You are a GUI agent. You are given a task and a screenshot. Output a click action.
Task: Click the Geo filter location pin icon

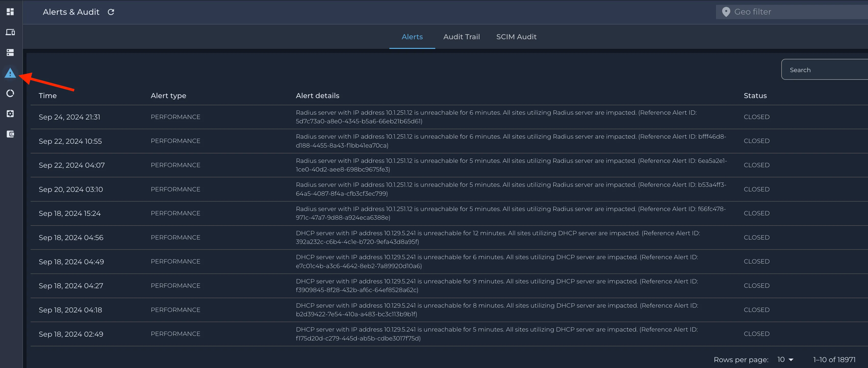coord(726,12)
